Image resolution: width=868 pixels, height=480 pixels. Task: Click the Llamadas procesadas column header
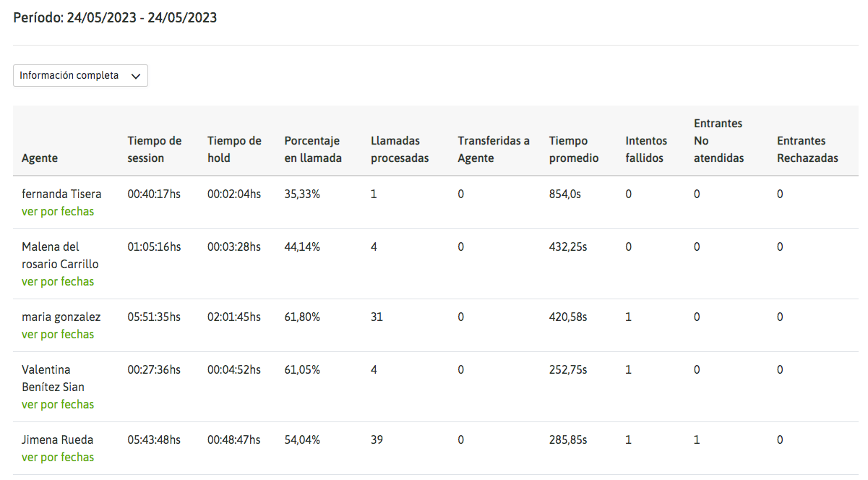pos(400,150)
